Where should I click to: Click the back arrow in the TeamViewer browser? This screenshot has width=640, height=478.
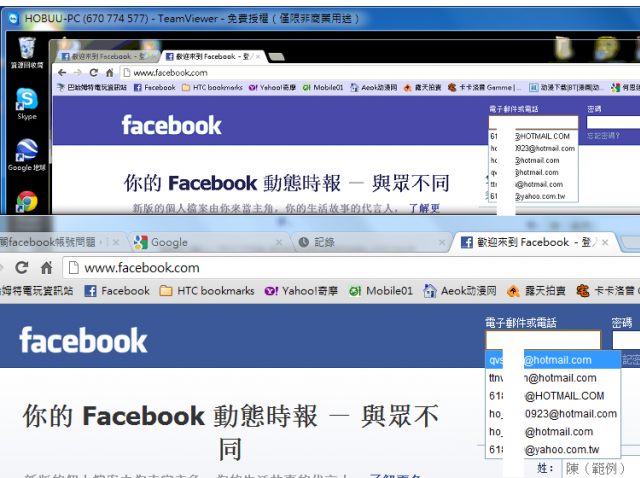[62, 73]
